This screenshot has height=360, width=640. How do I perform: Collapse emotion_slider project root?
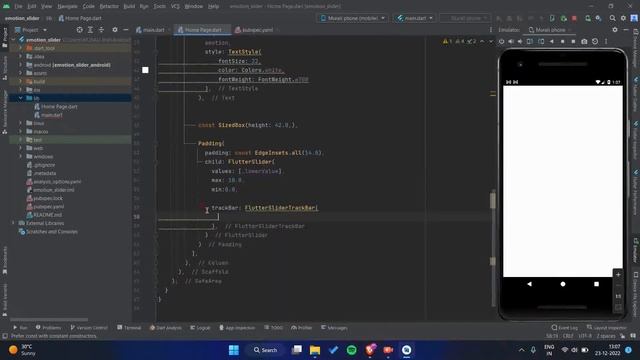coord(13,40)
